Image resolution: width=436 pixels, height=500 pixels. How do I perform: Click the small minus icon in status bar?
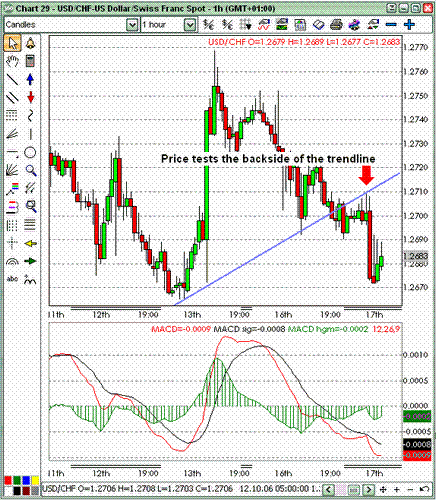[x=410, y=489]
